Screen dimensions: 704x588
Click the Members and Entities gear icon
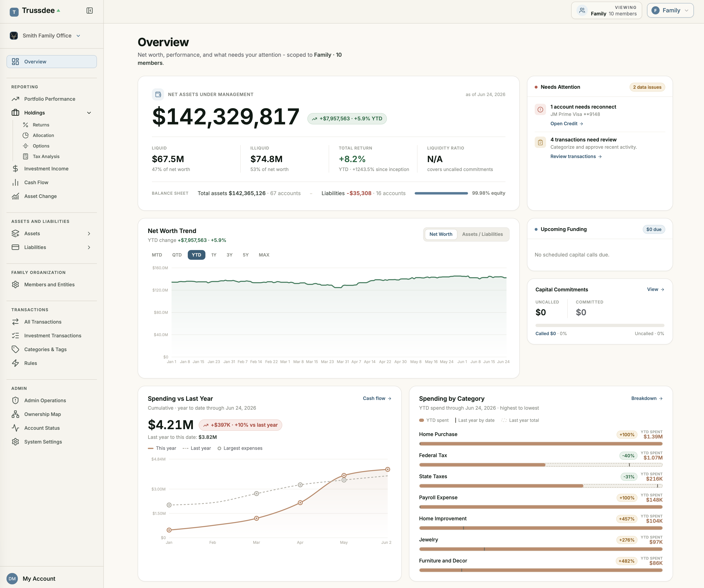tap(15, 284)
